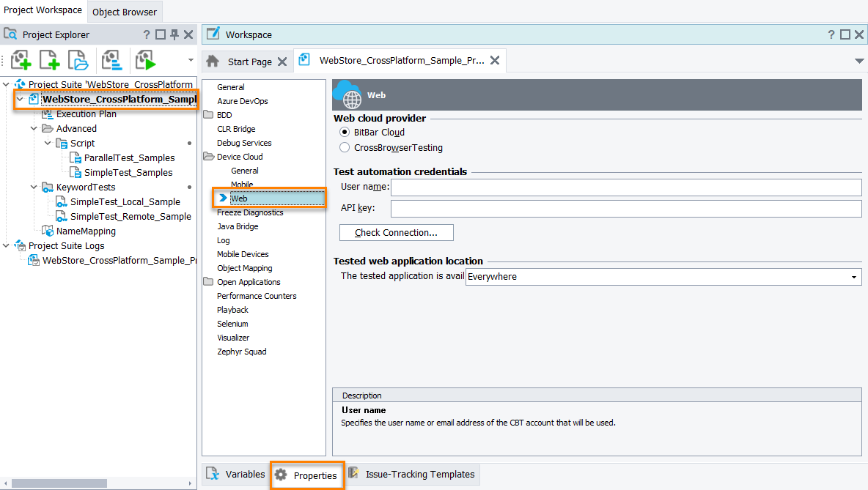Collapse the KeywordTests tree node
This screenshot has height=490, width=868.
tap(34, 188)
